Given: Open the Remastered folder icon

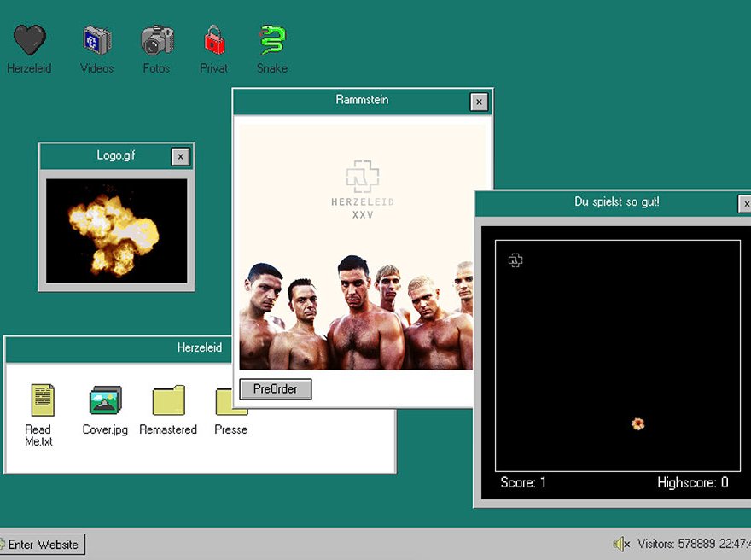Looking at the screenshot, I should (169, 400).
